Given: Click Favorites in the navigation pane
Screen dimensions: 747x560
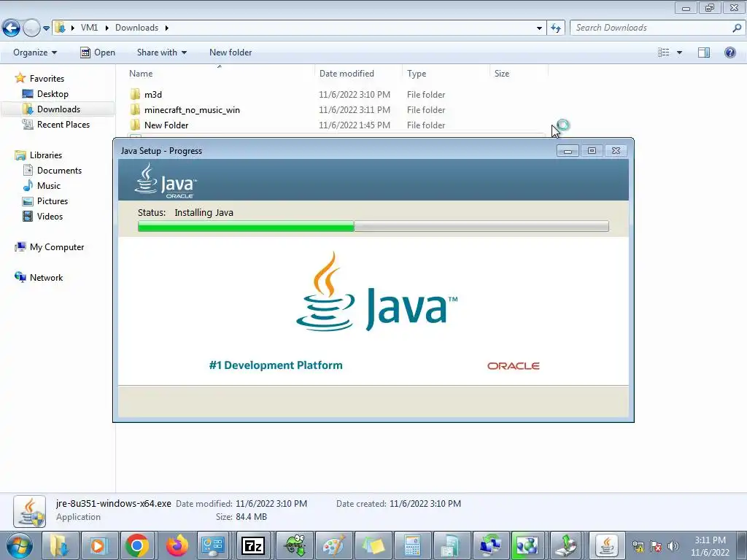Looking at the screenshot, I should 47,79.
